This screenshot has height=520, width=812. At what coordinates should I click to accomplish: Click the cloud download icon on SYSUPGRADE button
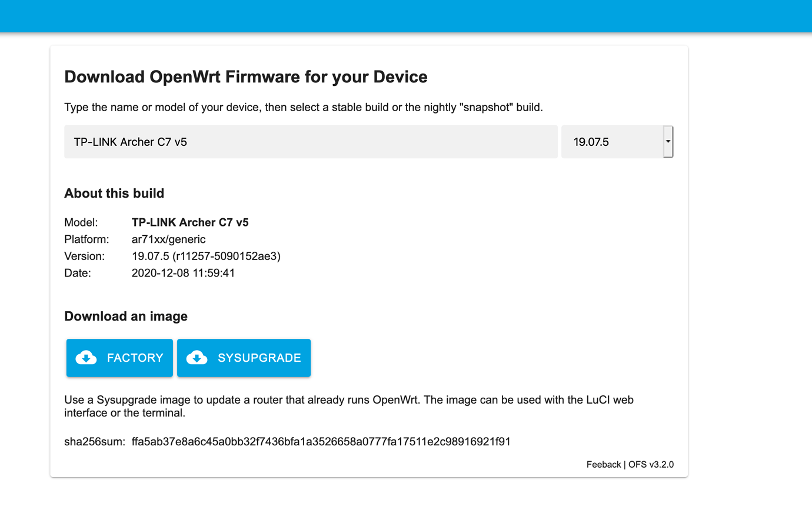point(197,358)
